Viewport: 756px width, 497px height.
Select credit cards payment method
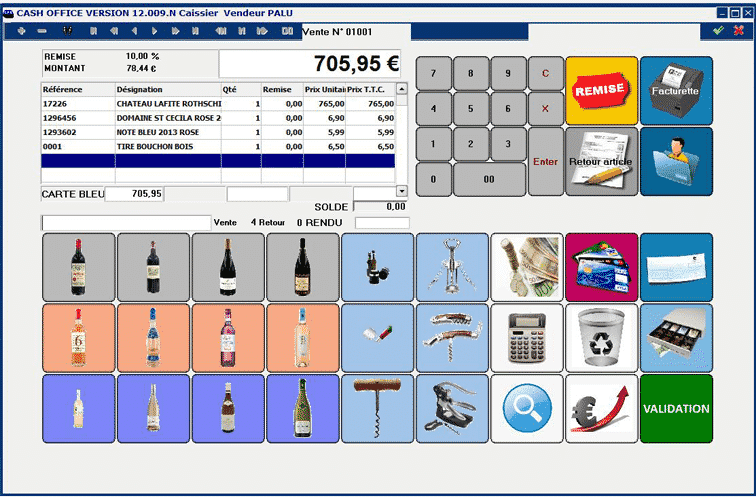[601, 266]
